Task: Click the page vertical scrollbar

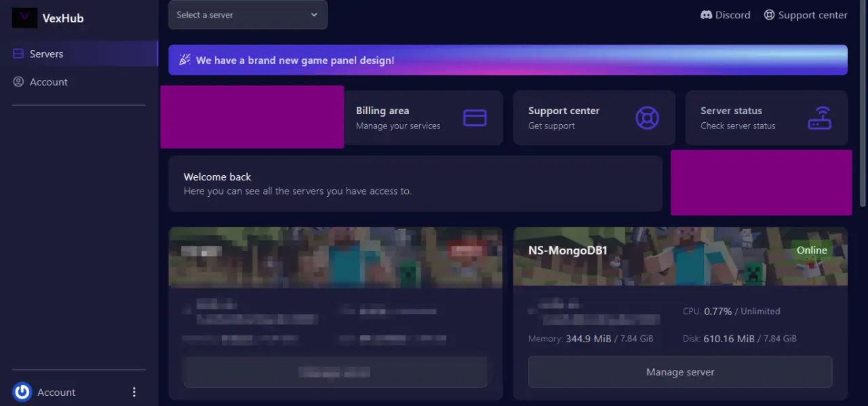Action: tap(863, 103)
